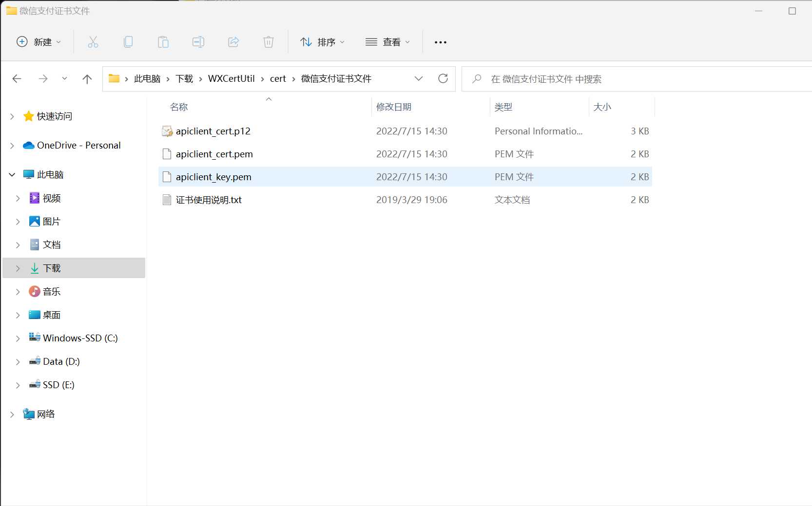
Task: Expand 网络 tree node
Action: point(12,414)
